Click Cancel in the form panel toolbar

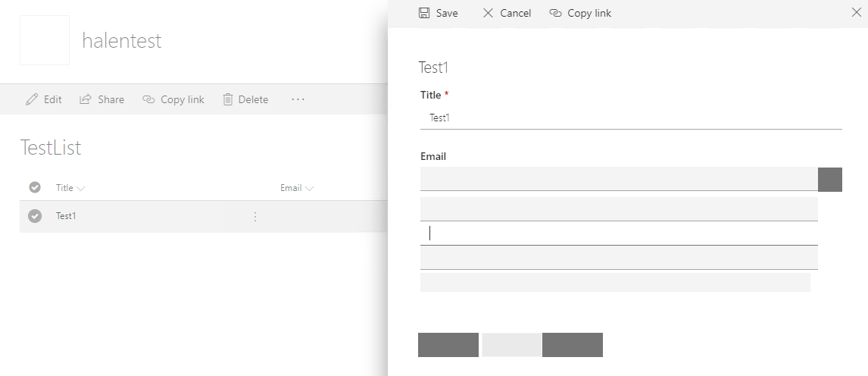tap(507, 13)
